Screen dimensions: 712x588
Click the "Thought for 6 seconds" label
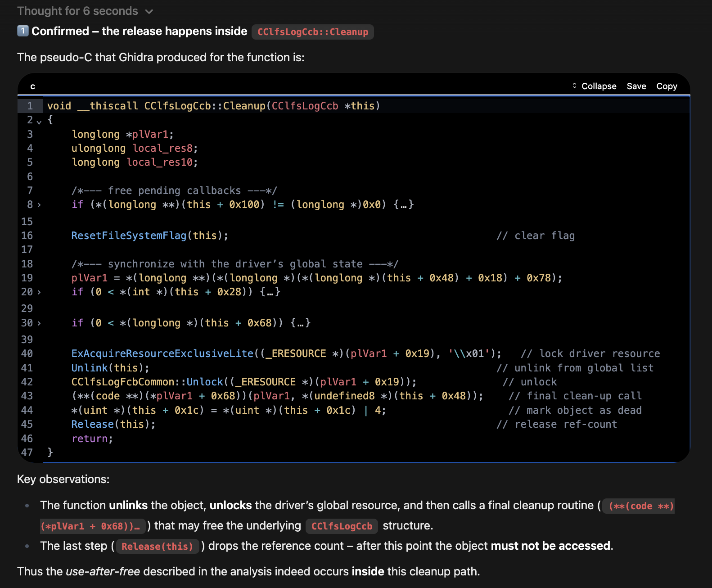[77, 11]
